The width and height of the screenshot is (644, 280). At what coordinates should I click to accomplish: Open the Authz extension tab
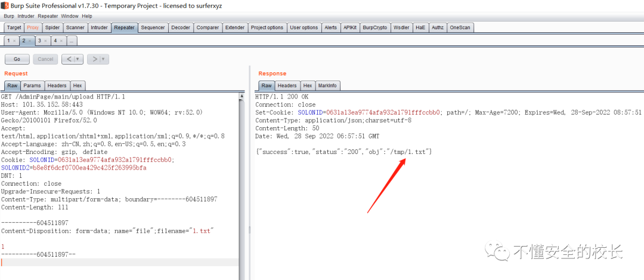pos(438,27)
